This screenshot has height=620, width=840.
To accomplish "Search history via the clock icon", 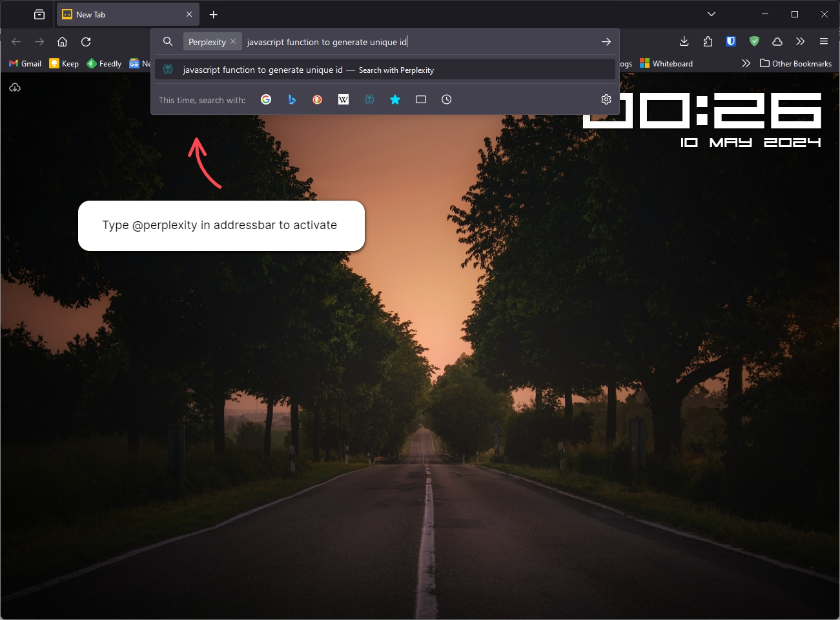I will tap(447, 99).
